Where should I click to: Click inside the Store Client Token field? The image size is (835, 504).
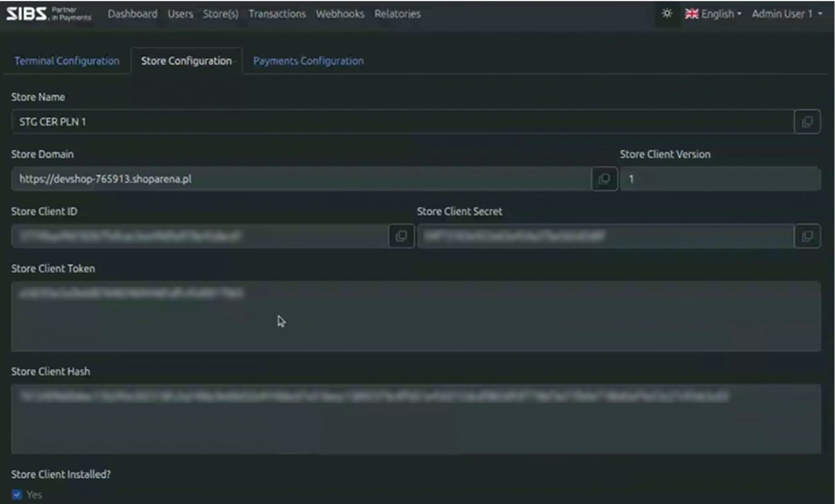415,316
